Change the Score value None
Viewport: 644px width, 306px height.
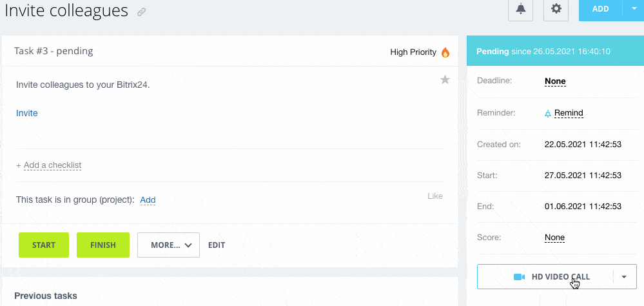pos(554,238)
